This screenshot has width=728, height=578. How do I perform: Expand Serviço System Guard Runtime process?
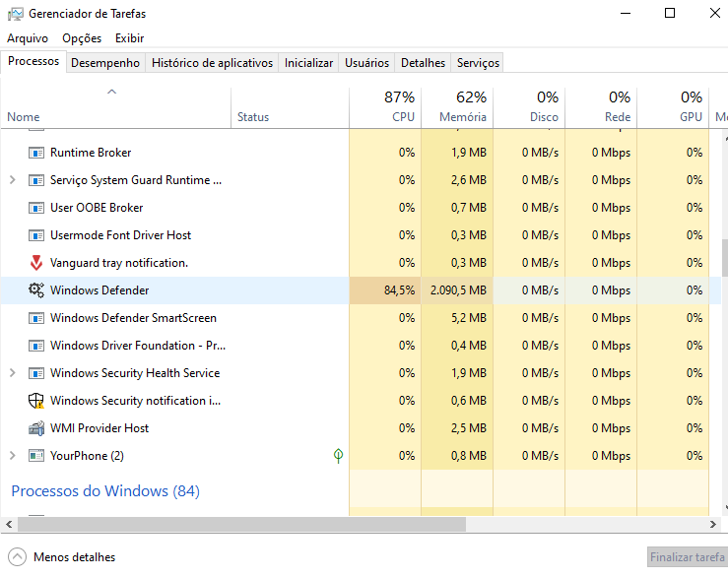(13, 180)
